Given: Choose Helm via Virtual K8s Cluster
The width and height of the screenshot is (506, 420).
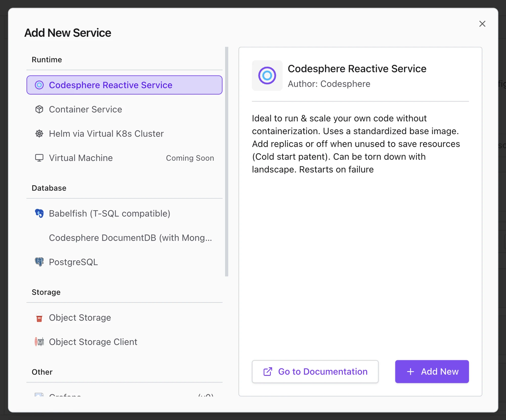Looking at the screenshot, I should 124,134.
